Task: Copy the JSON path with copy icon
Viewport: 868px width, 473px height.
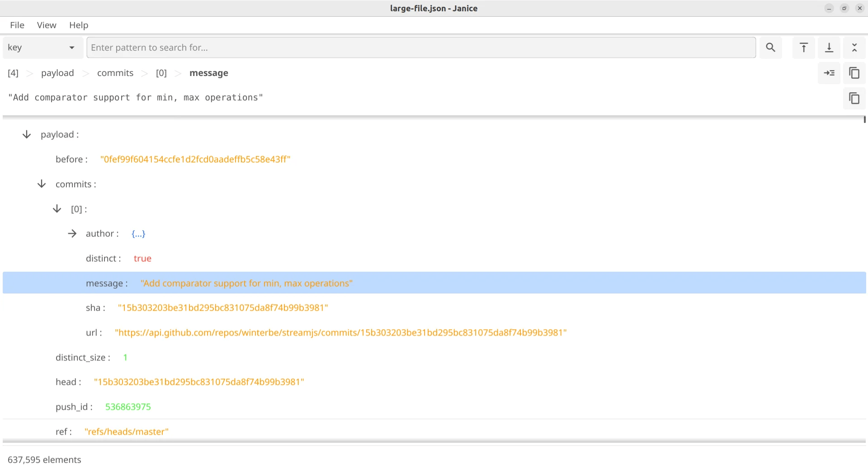Action: [x=854, y=73]
